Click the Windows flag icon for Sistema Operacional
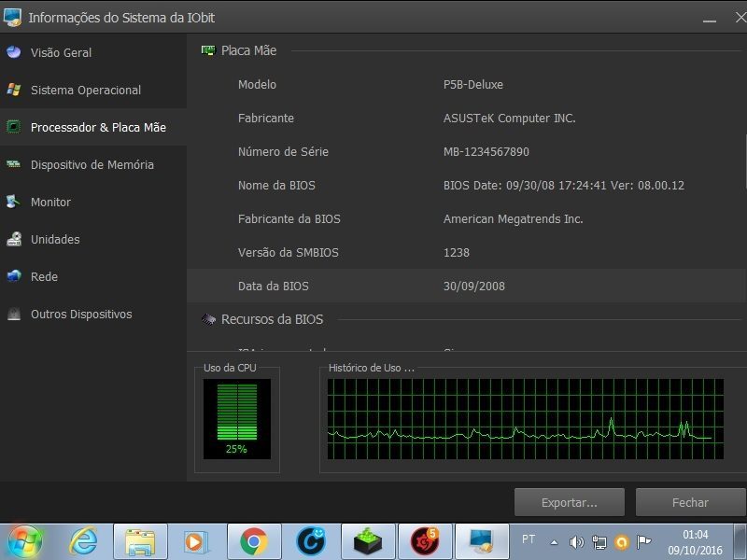The width and height of the screenshot is (747, 560). 14,90
